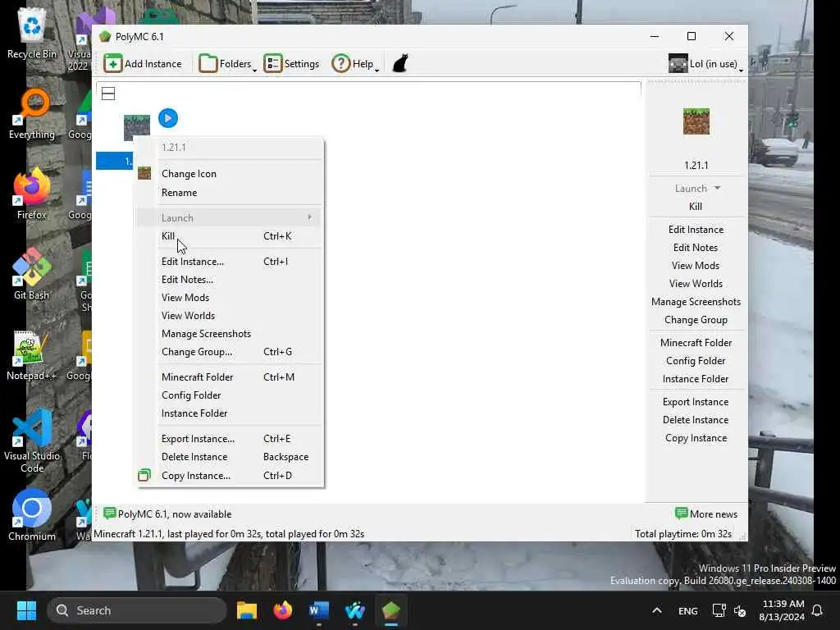Open PolyMC Settings from toolbar

291,64
